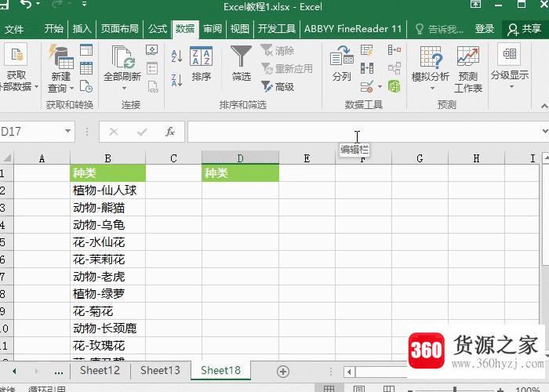Select column B header

tap(108, 158)
